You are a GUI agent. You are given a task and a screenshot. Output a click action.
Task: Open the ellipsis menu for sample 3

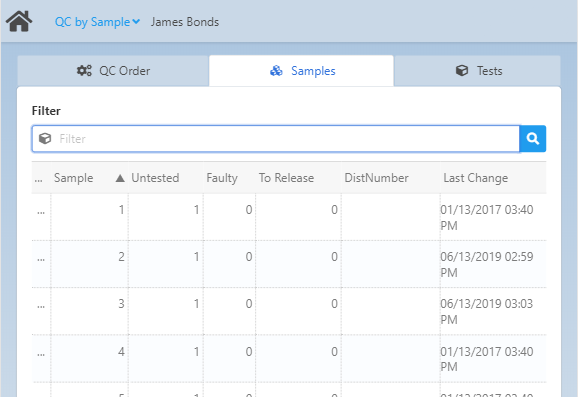[41, 306]
